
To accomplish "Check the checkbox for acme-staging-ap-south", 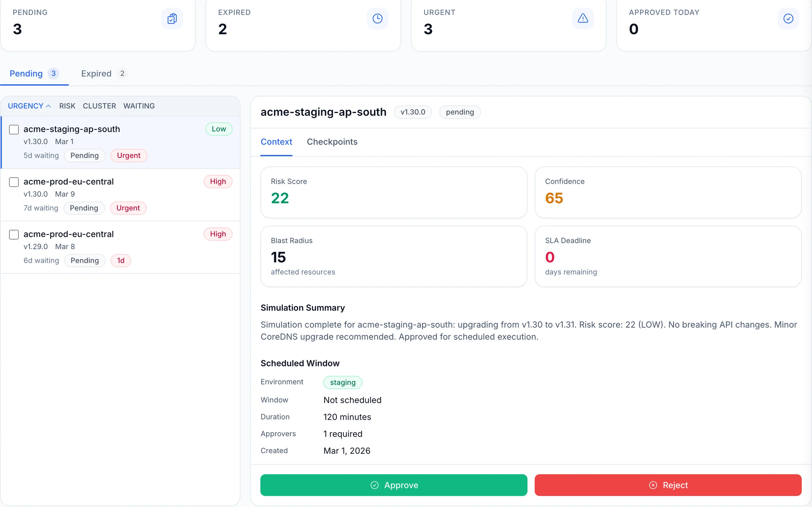I will (14, 129).
